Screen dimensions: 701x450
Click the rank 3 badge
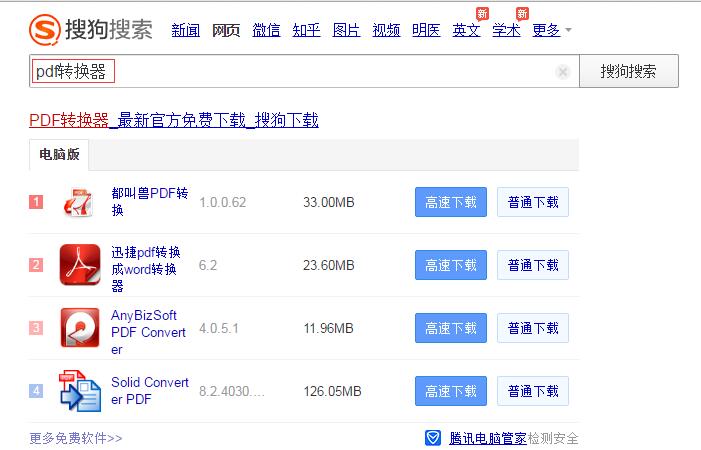[x=36, y=328]
